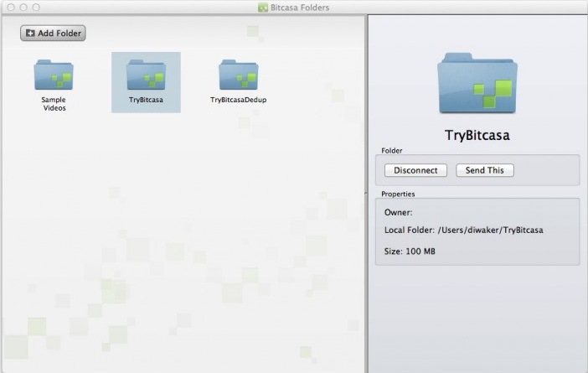Click the pane splitter handle
Screen dimensions: 588x373
click(x=366, y=194)
